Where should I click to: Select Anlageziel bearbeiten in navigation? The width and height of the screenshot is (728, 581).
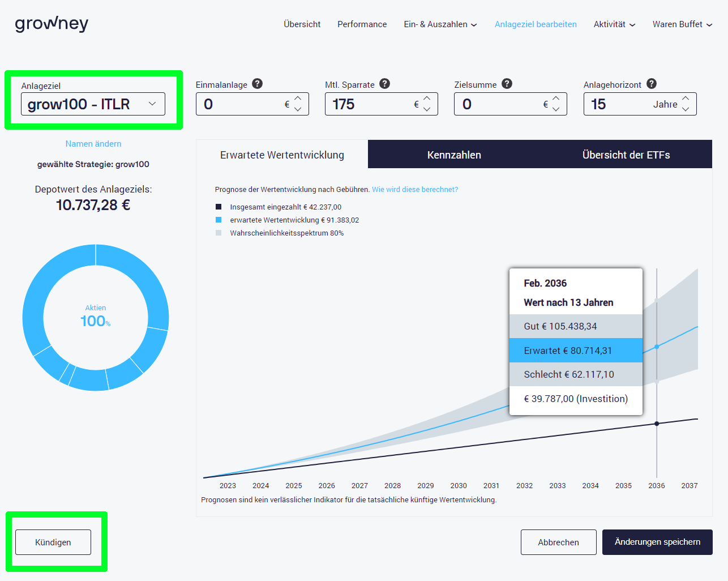pyautogui.click(x=536, y=24)
